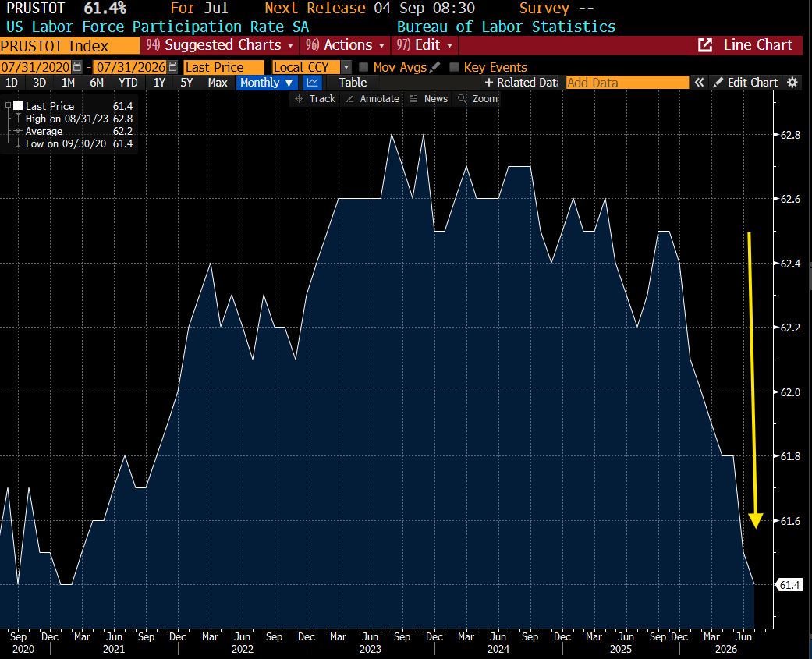Viewport: 812px width, 659px height.
Task: Select the 1M range tab
Action: click(68, 83)
